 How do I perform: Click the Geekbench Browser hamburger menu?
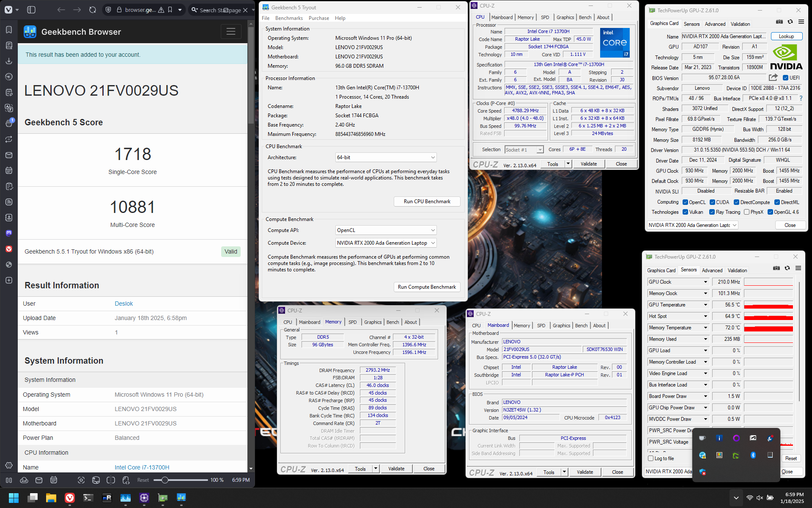coord(231,32)
